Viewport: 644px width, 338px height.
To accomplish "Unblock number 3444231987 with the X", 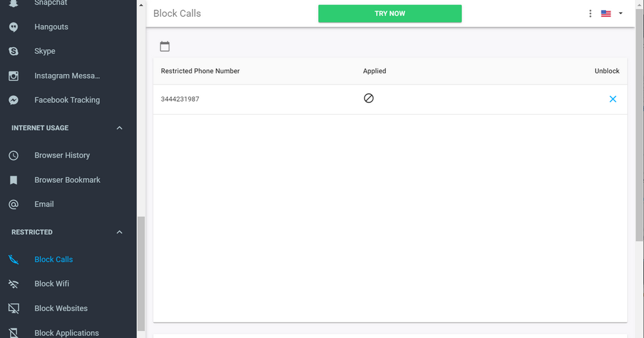I will coord(613,99).
